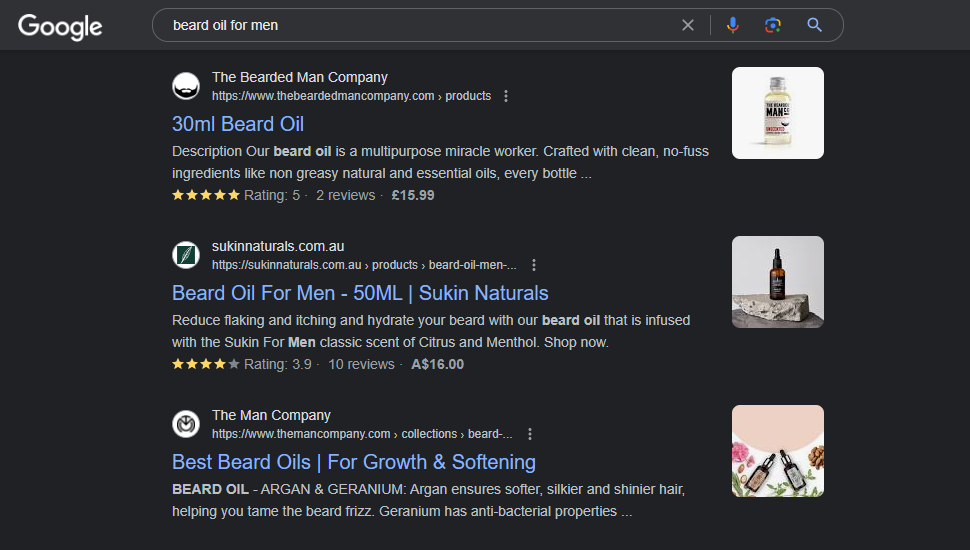Click The Man Company site favicon
Image resolution: width=970 pixels, height=550 pixels.
(186, 424)
